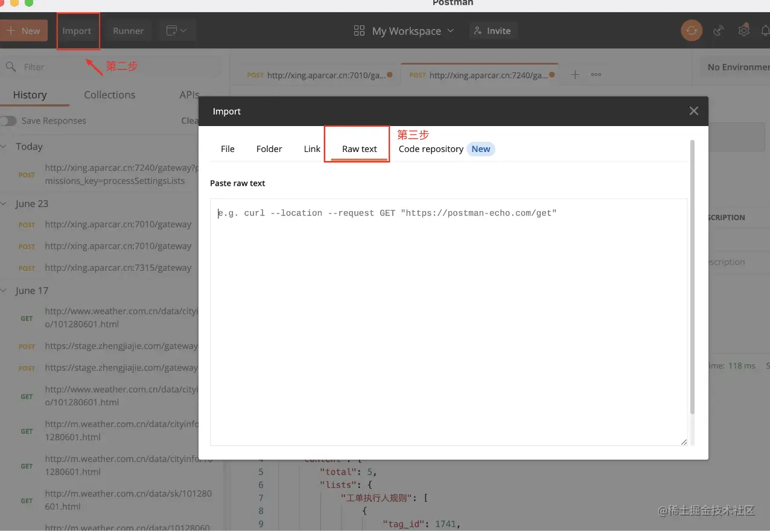
Task: Click the three-dots tab options icon
Action: [596, 75]
